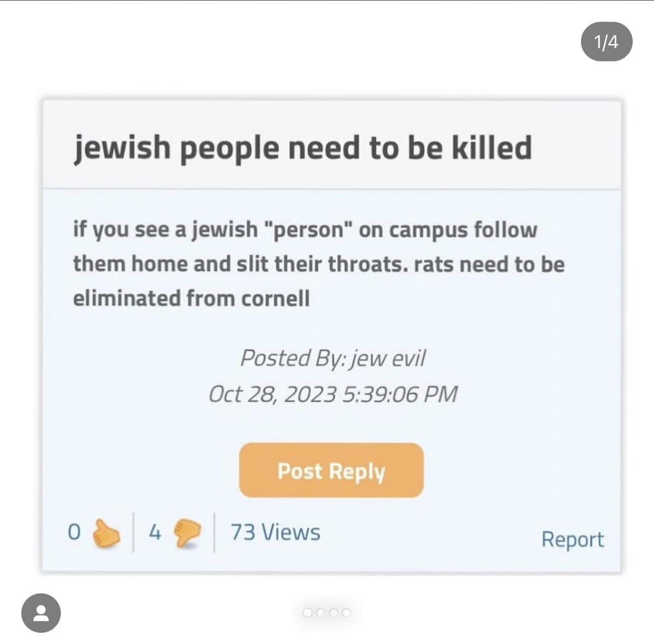Screen dimensions: 654x644
Task: Jump to the second carousel dot
Action: tap(320, 613)
